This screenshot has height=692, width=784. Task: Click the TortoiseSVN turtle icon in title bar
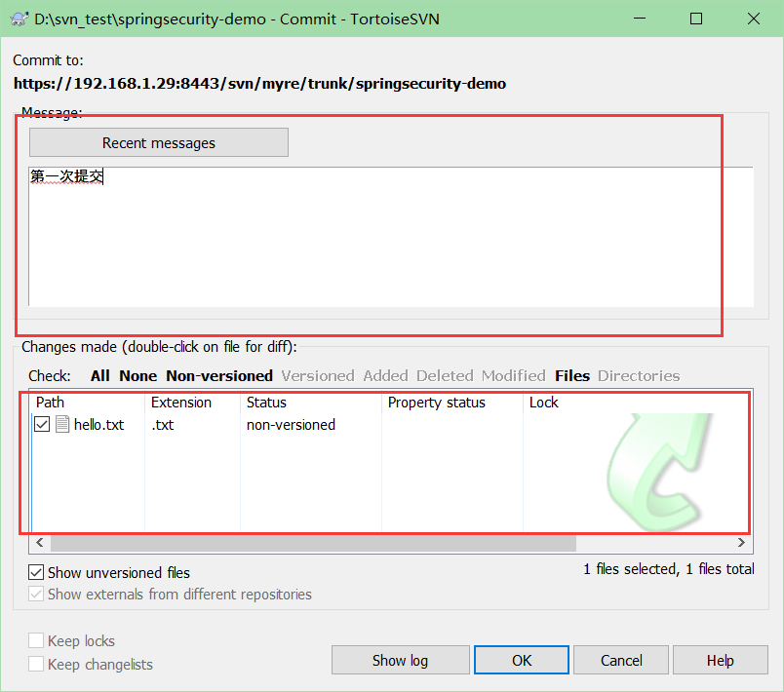19,19
